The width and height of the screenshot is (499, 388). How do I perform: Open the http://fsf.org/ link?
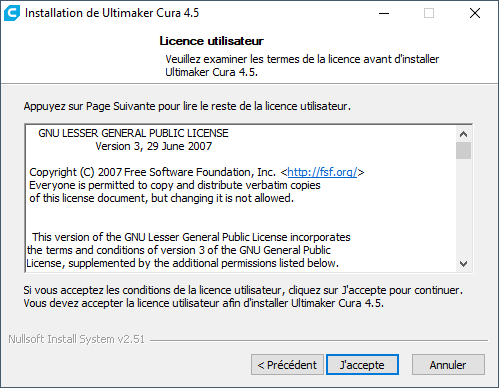[322, 172]
